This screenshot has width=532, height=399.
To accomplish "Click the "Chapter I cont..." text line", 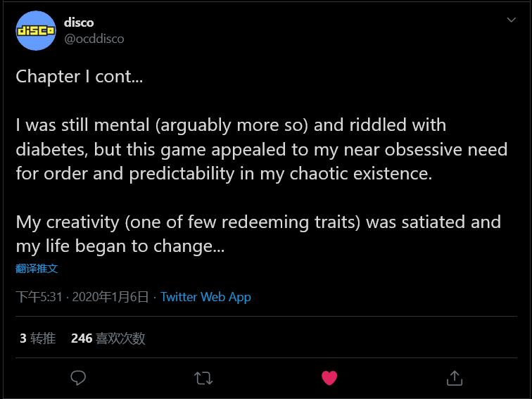I will pyautogui.click(x=79, y=77).
